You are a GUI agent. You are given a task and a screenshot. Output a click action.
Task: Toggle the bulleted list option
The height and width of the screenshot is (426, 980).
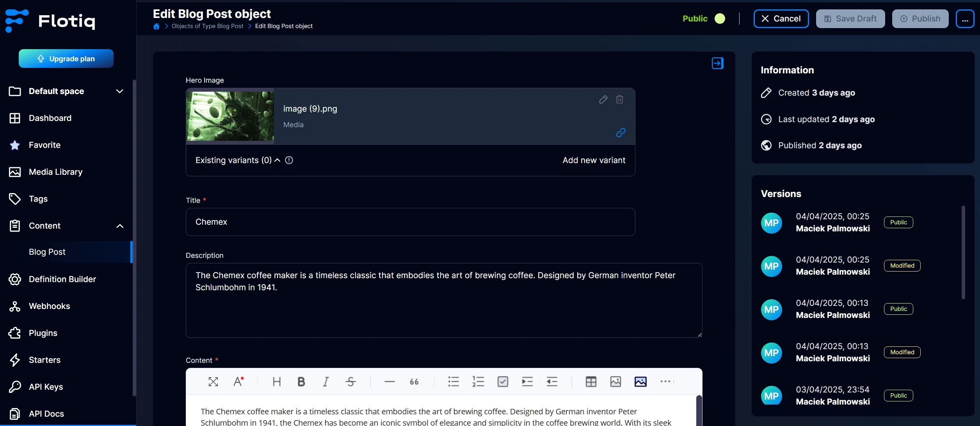[454, 382]
